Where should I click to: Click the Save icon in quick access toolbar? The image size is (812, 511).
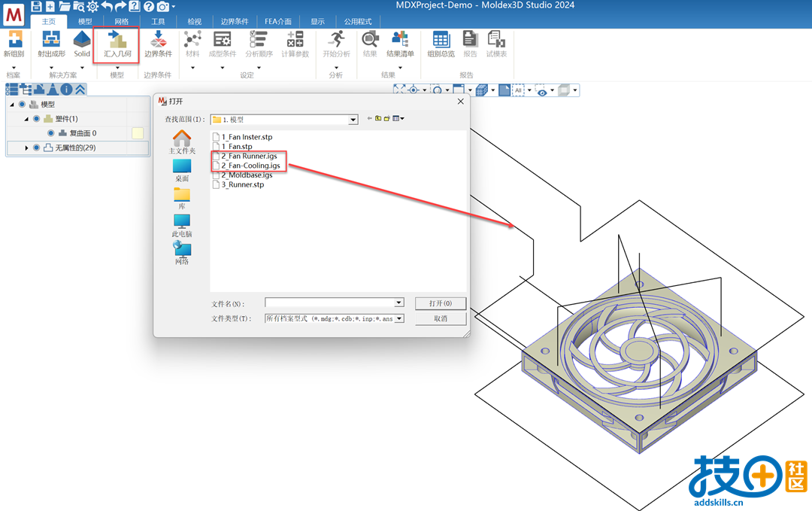pos(36,6)
